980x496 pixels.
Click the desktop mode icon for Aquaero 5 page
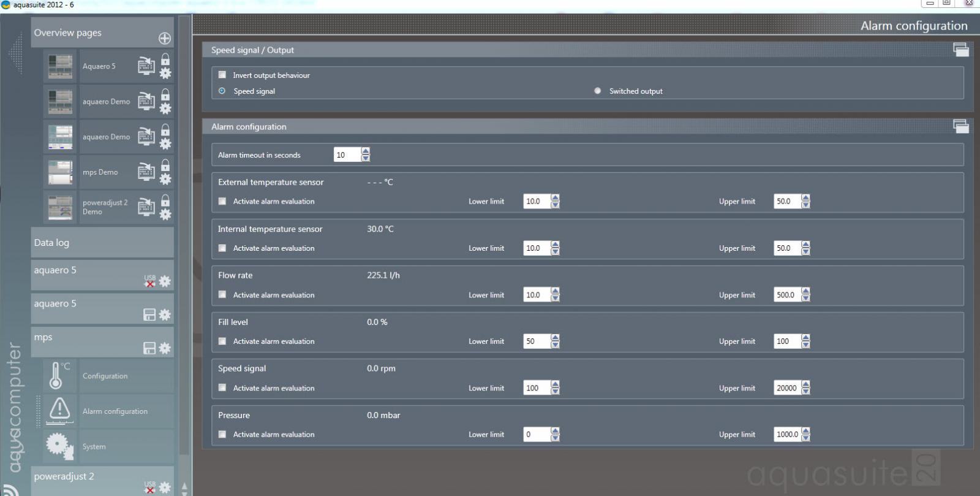pyautogui.click(x=146, y=66)
